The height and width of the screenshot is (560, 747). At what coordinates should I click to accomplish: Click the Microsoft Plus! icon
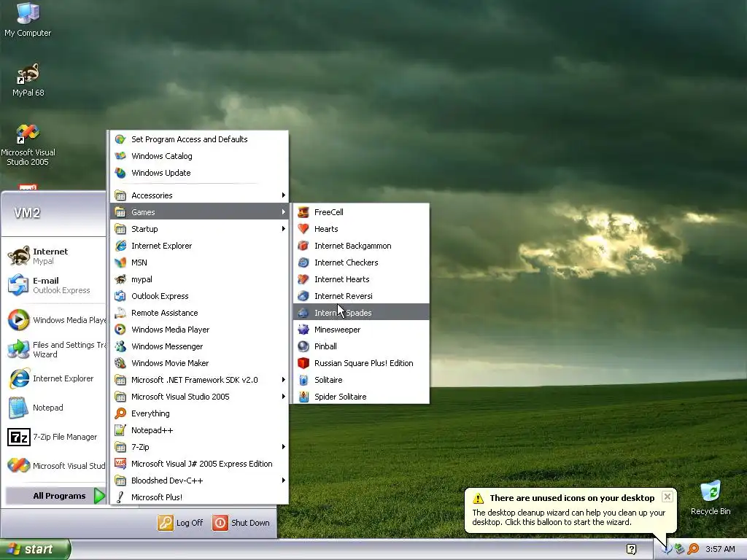point(120,497)
